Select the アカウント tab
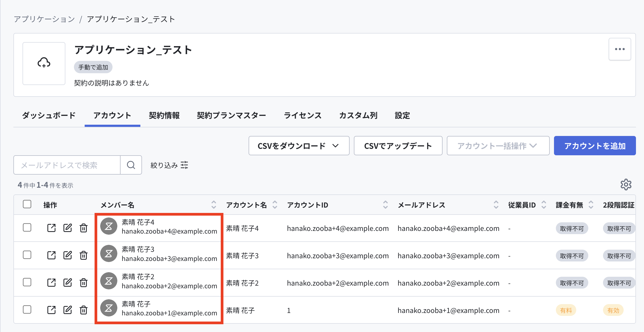Screen dimensions: 644x332 pyautogui.click(x=113, y=116)
